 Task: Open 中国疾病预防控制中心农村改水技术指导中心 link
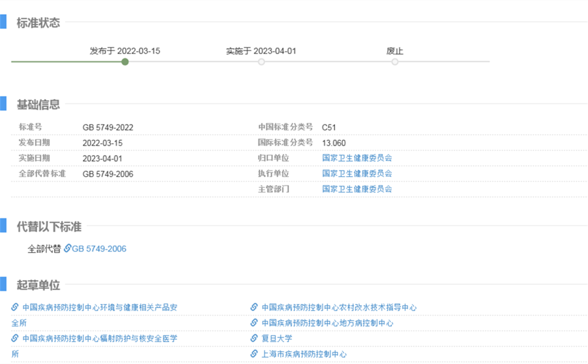339,308
